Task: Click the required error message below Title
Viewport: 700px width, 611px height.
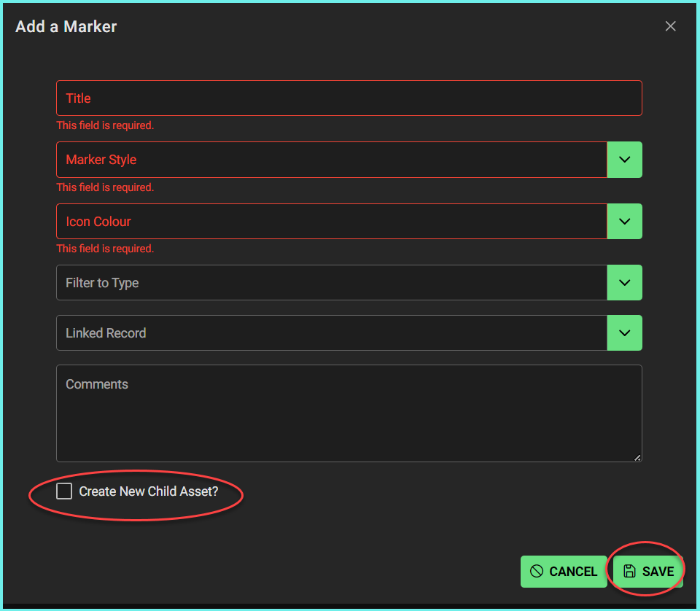Action: pos(106,125)
